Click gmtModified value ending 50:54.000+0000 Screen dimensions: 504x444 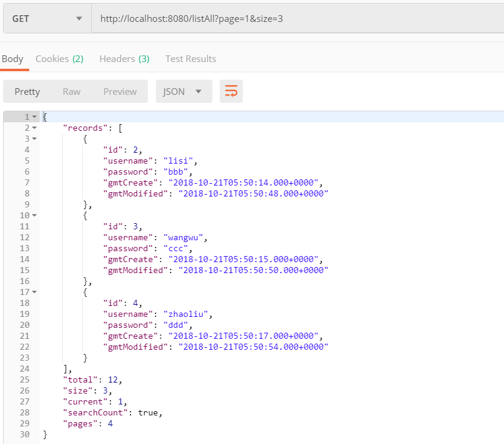[x=253, y=347]
